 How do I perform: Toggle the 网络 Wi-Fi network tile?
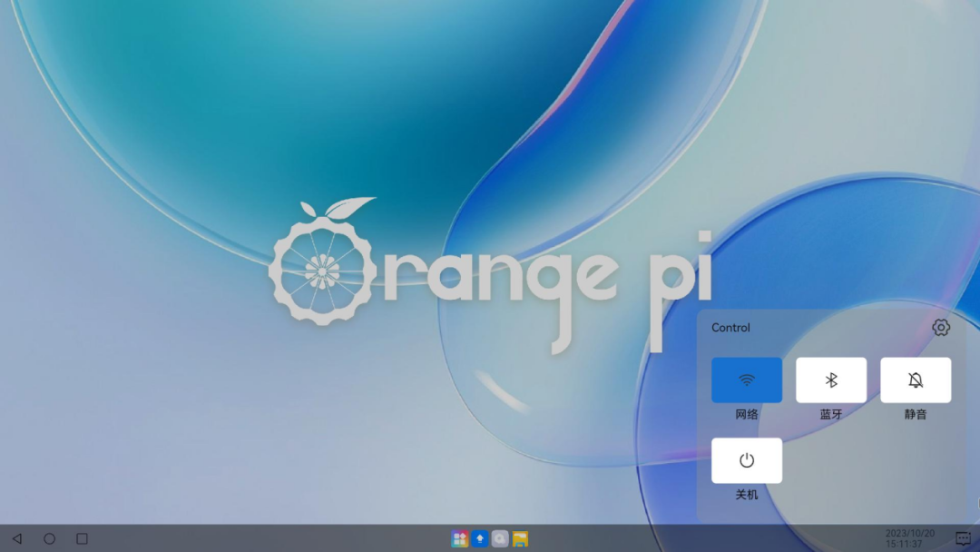[x=746, y=380]
